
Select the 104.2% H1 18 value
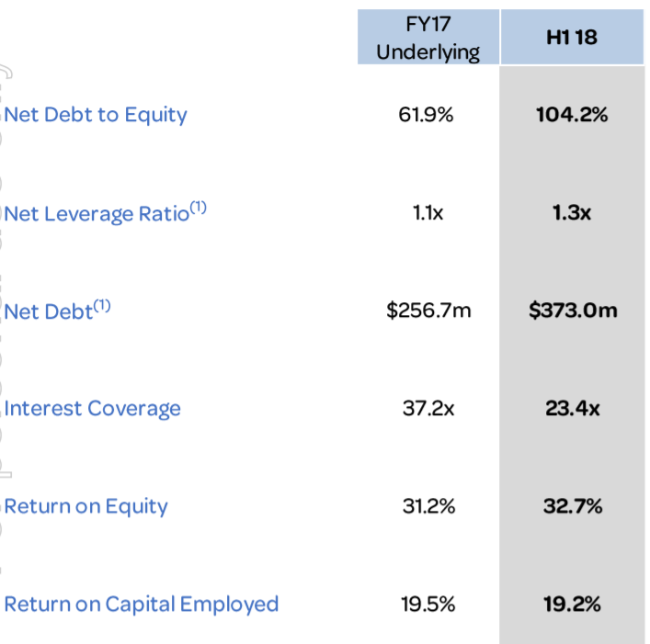tap(572, 115)
